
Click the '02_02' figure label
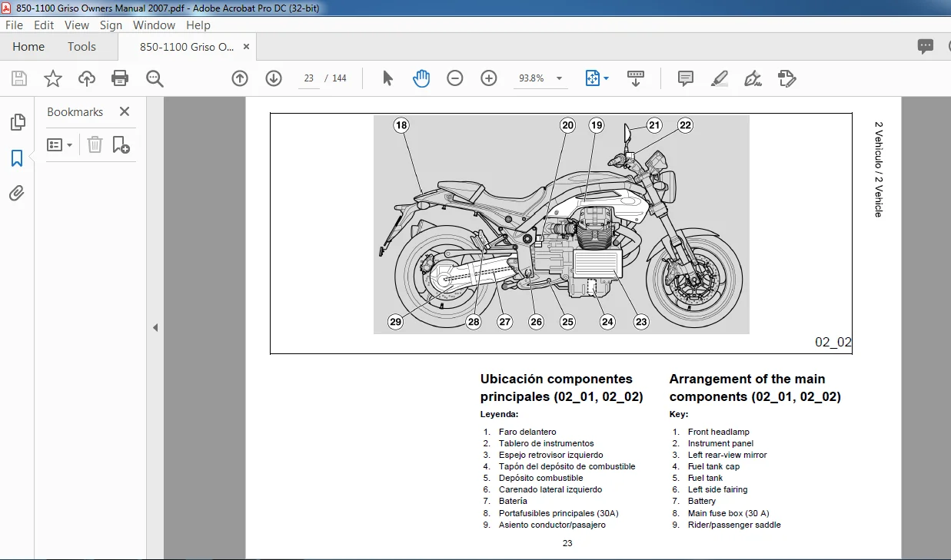tap(833, 343)
